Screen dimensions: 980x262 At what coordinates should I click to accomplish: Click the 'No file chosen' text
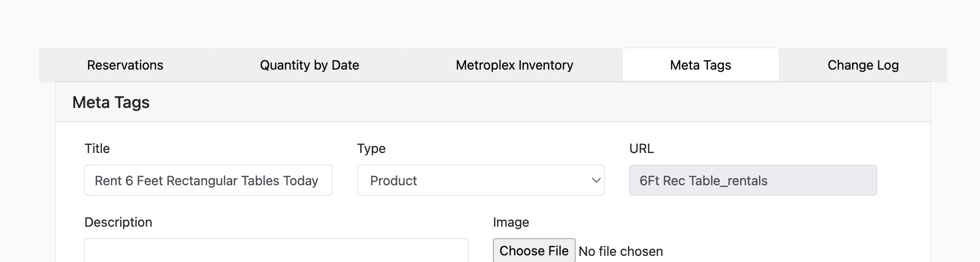coord(620,251)
